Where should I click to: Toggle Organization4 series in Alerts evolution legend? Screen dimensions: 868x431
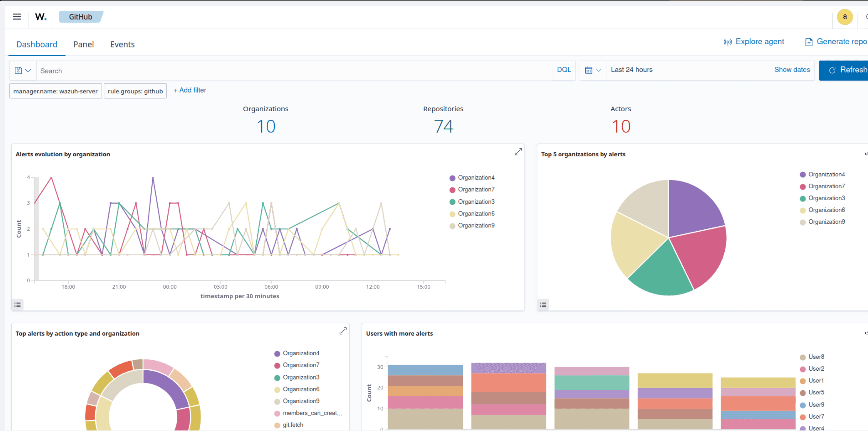pos(476,178)
